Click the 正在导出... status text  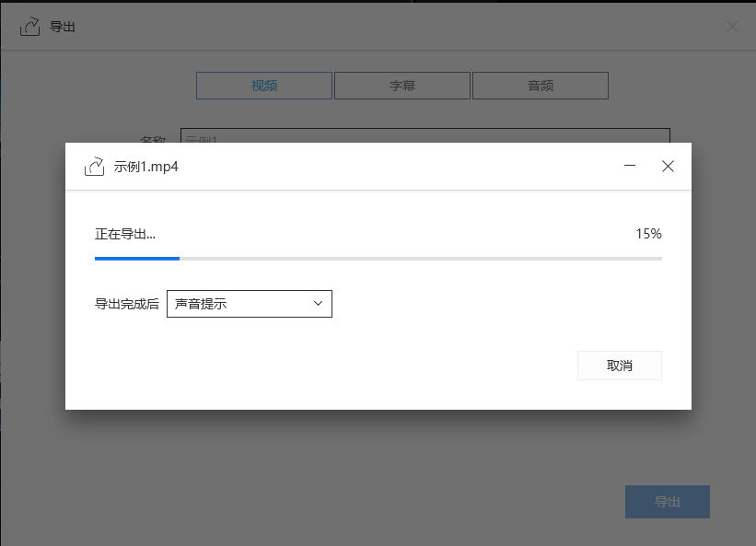point(125,234)
